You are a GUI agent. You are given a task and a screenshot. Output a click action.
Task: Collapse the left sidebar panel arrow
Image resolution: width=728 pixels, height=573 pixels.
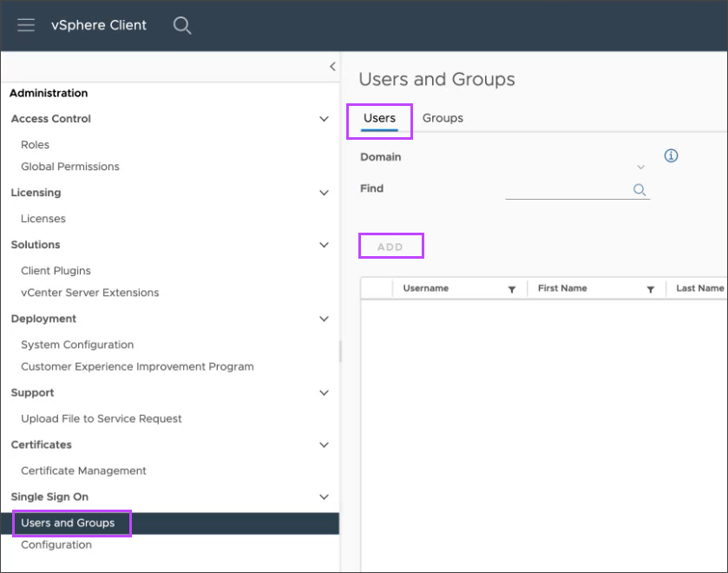click(332, 67)
